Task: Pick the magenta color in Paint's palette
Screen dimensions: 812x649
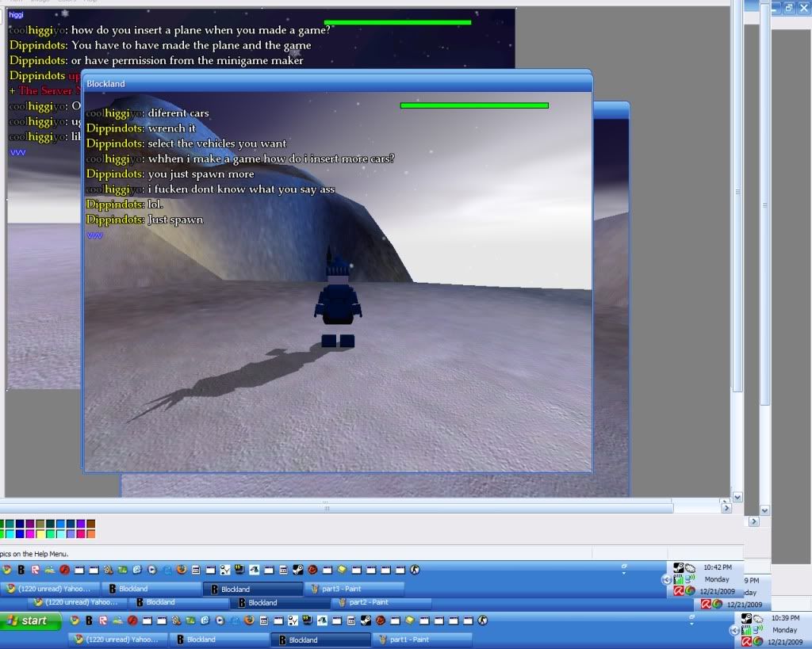Action: 30,533
